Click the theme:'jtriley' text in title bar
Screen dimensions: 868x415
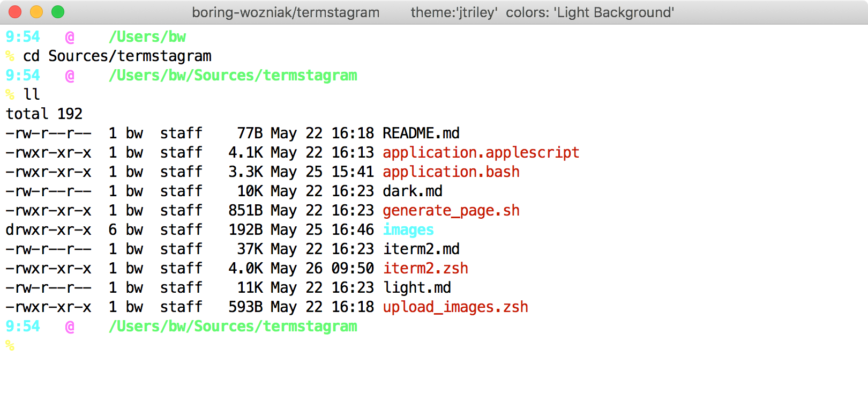[x=453, y=12]
